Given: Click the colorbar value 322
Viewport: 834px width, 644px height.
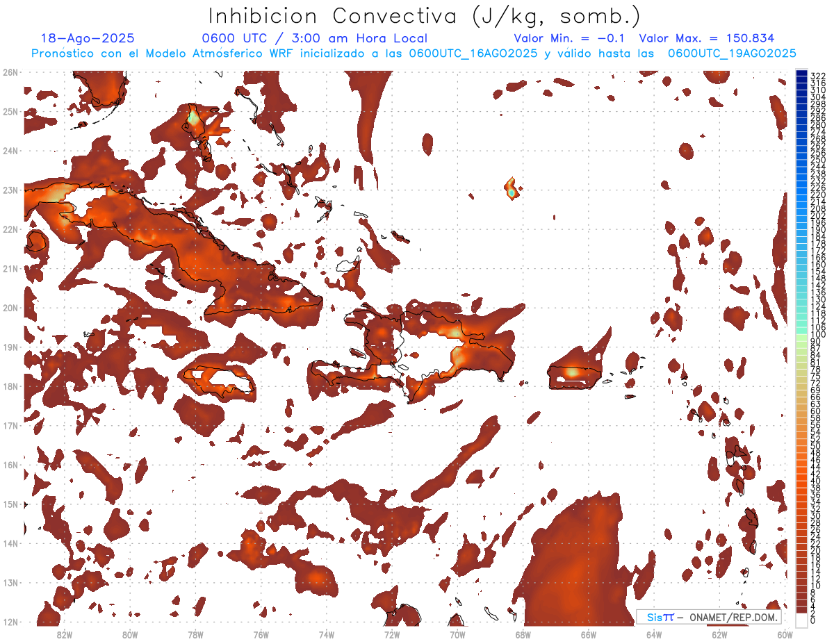Looking at the screenshot, I should [817, 76].
